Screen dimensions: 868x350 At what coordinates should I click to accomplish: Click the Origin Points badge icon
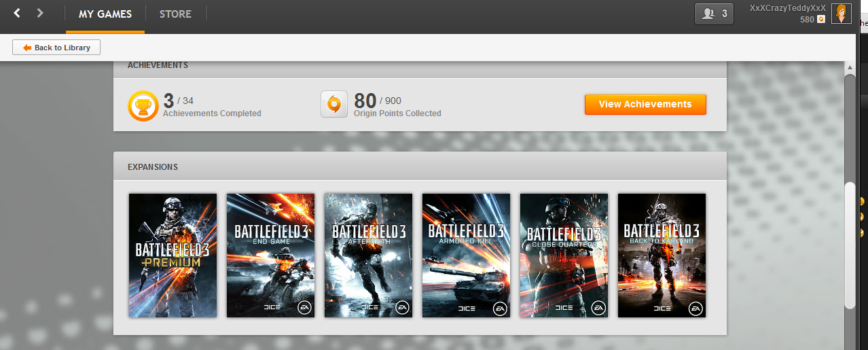pyautogui.click(x=334, y=104)
